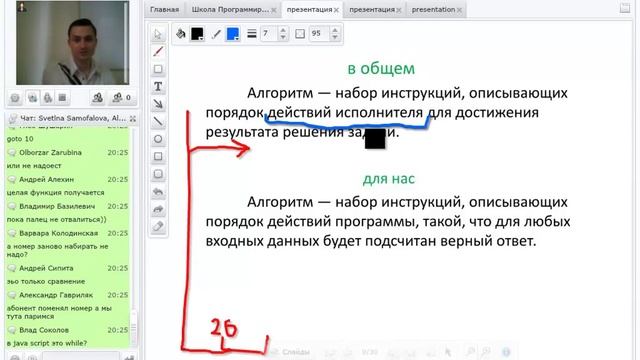Open the participants list icon

97,98
